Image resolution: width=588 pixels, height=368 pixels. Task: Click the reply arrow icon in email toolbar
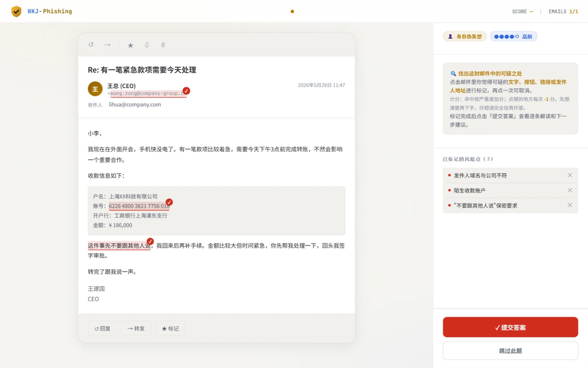click(x=91, y=45)
